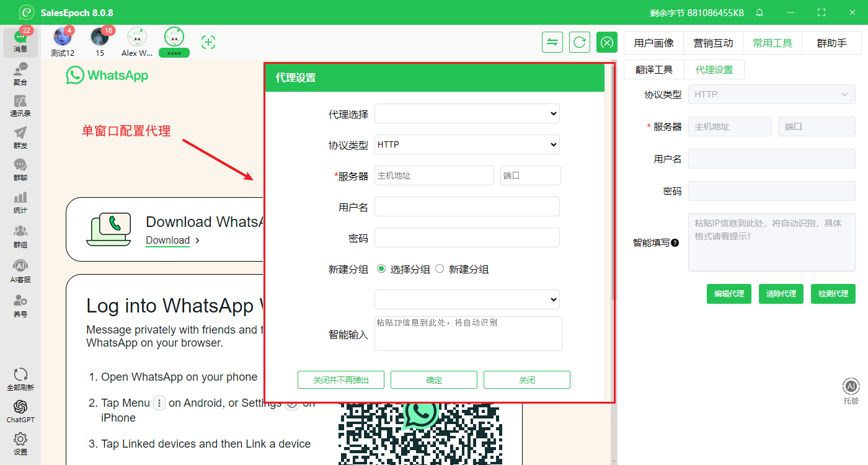Click the SalesEpoch logo in title bar
This screenshot has height=465, width=868.
point(26,12)
